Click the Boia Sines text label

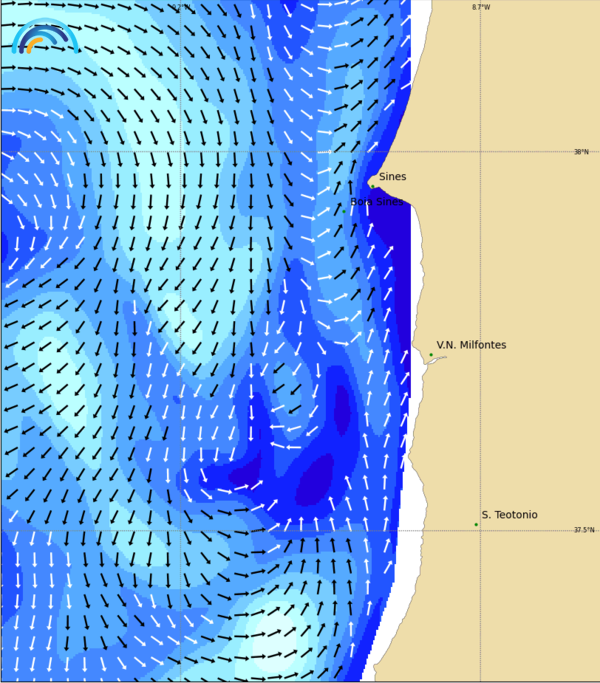376,202
